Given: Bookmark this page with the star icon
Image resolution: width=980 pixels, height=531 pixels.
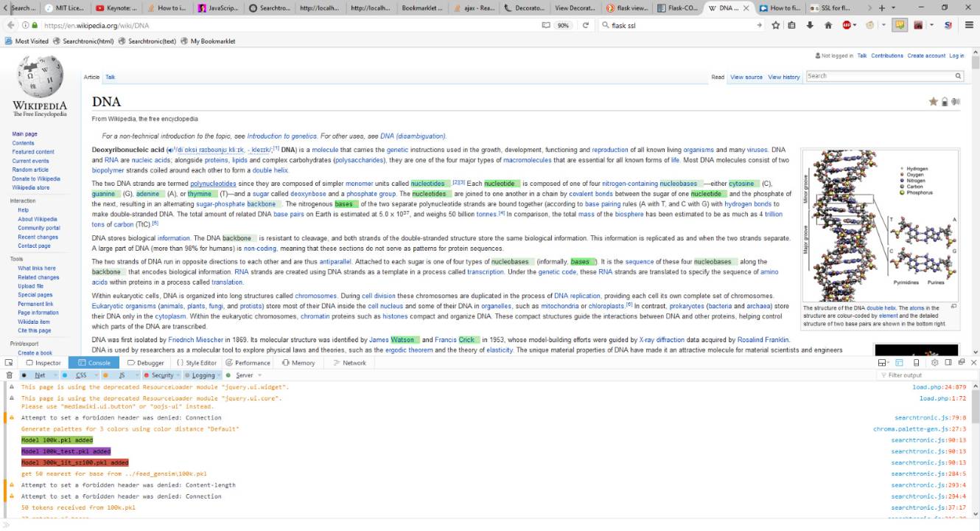Looking at the screenshot, I should (x=776, y=25).
